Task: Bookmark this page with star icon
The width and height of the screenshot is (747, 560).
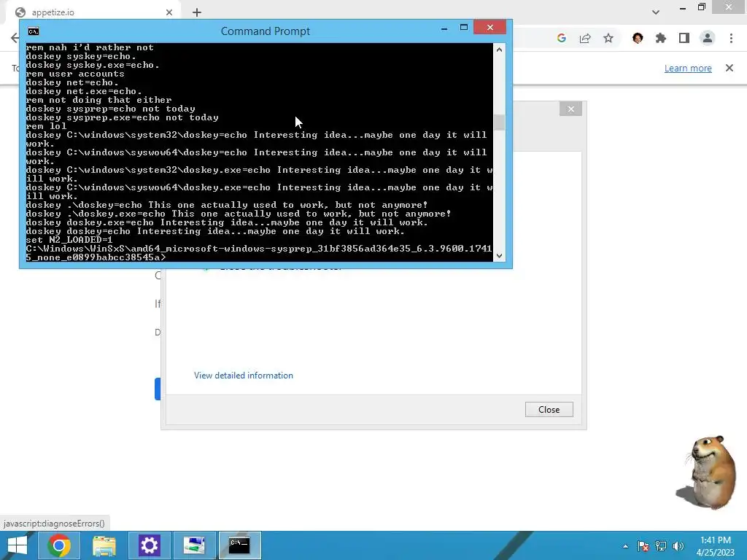Action: 608,38
